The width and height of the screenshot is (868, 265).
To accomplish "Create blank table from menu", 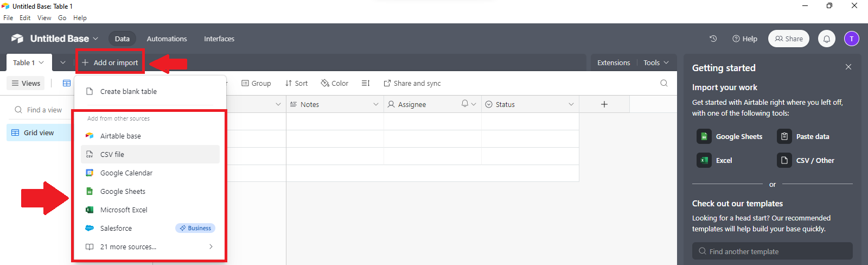I will pos(150,91).
